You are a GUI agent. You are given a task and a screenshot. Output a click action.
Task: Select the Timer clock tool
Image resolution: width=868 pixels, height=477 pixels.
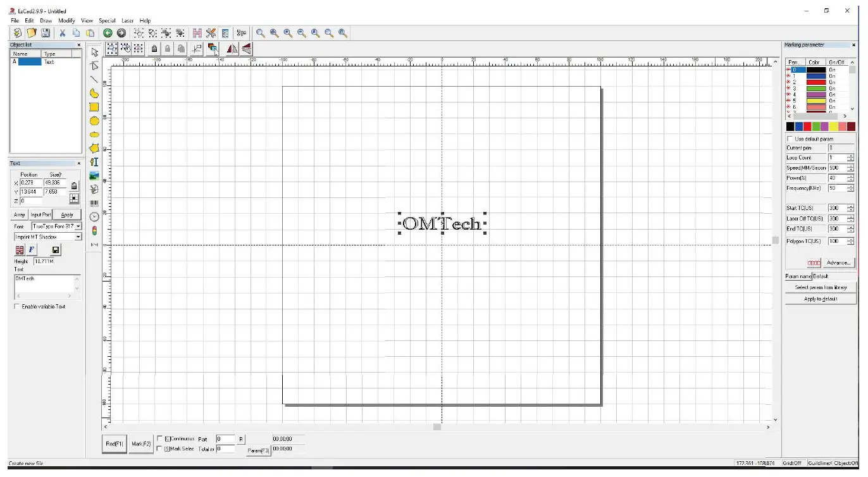tap(94, 216)
